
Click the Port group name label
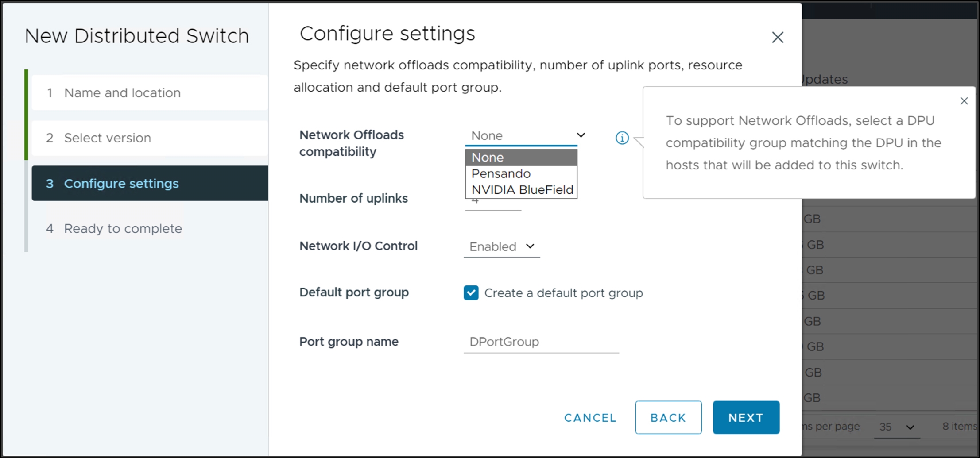point(349,342)
